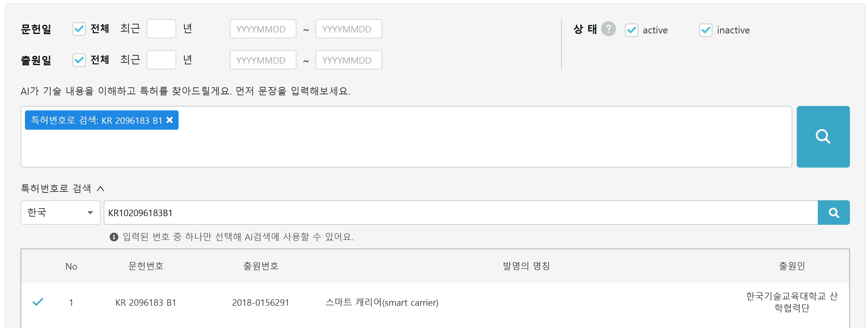Select the 문헌번호 column header
This screenshot has height=328, width=868.
click(x=146, y=266)
